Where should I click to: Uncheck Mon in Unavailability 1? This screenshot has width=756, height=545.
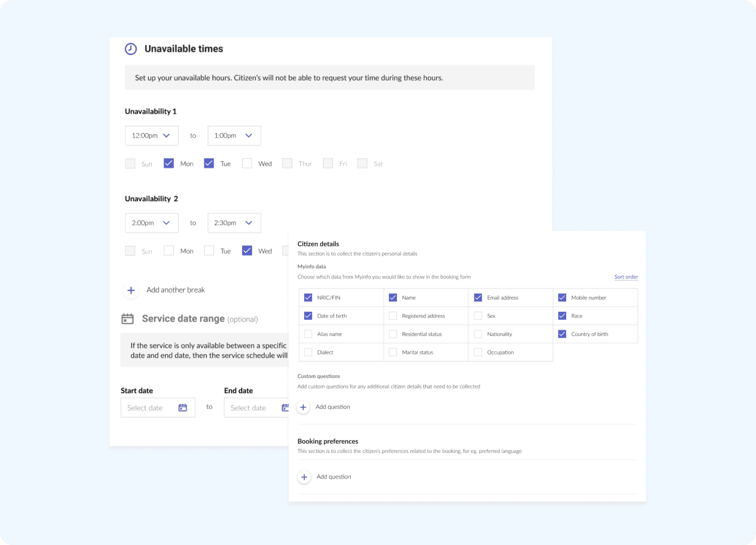pos(169,163)
